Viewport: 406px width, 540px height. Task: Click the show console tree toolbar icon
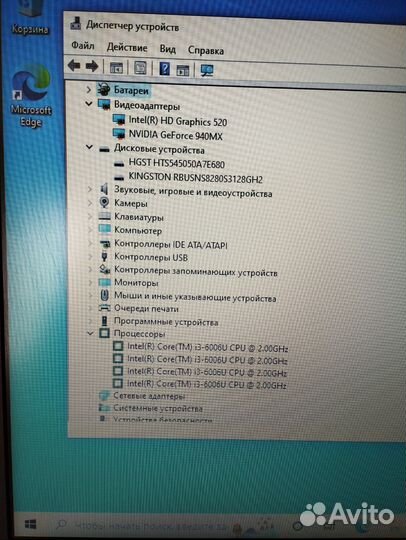tap(116, 67)
